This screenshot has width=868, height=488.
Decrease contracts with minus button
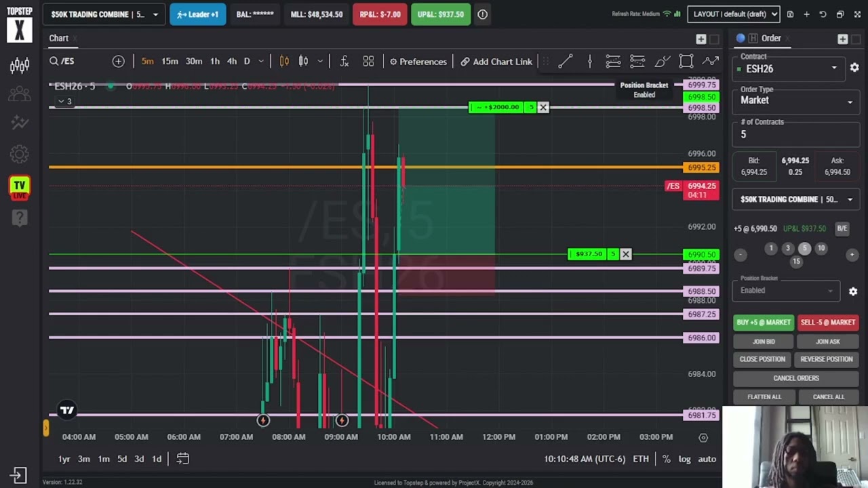[741, 255]
